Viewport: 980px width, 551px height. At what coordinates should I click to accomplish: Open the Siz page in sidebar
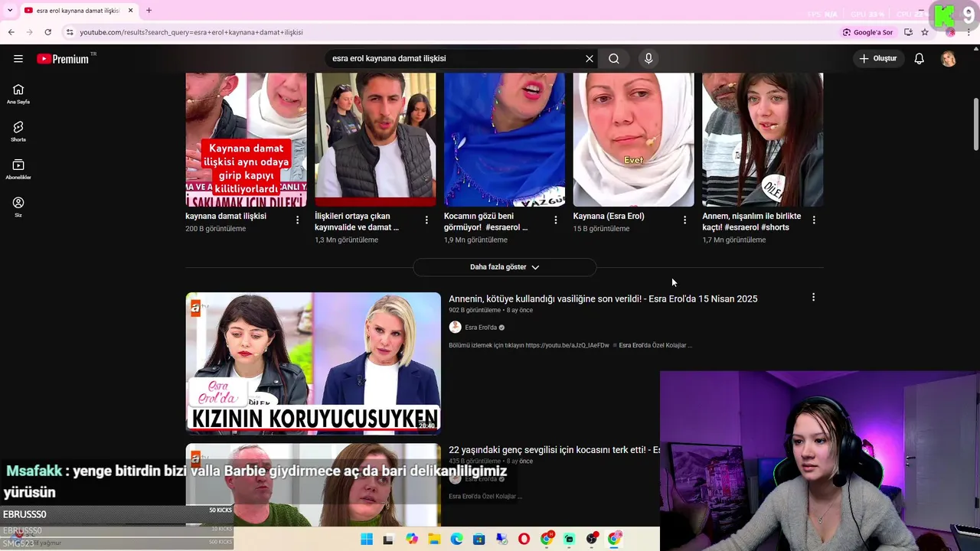[18, 207]
